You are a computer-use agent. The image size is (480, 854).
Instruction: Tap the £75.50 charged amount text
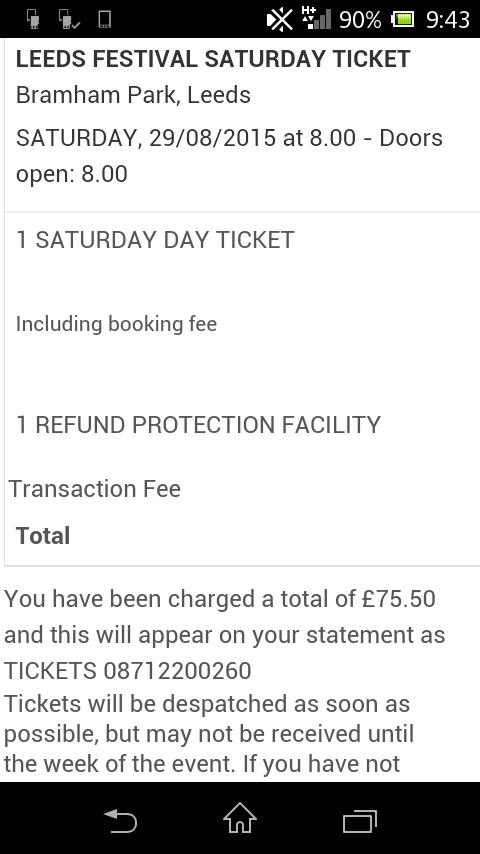pyautogui.click(x=399, y=599)
